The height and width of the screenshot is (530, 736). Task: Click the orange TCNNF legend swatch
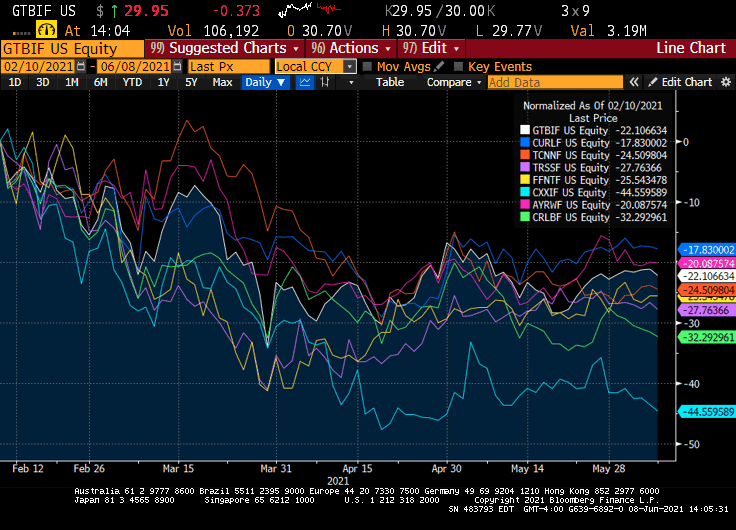[525, 155]
